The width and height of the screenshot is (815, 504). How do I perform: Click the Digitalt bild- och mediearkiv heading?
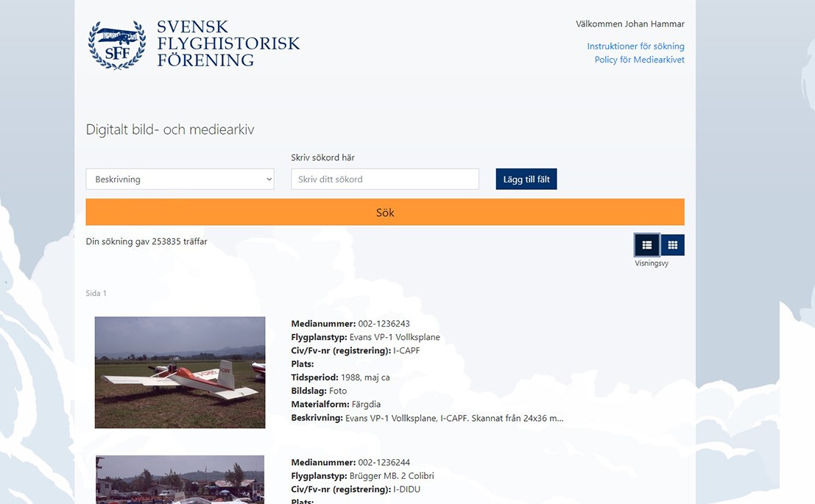pos(170,129)
